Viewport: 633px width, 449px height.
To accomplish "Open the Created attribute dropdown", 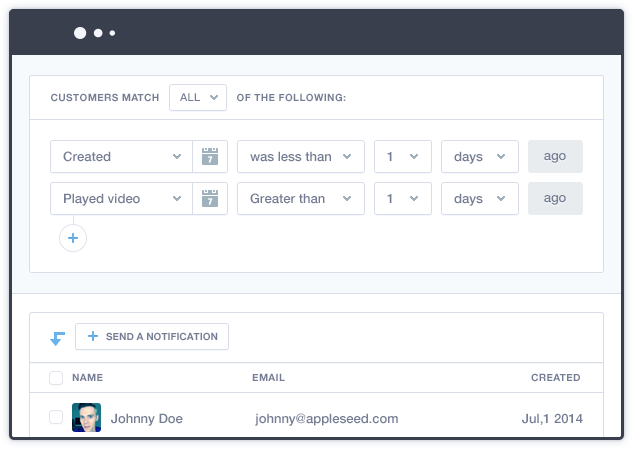I will point(122,157).
